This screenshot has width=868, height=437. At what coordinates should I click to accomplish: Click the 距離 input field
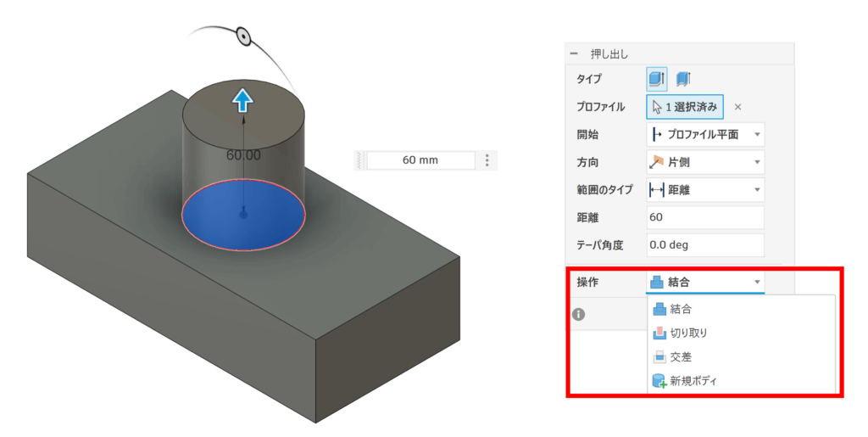click(705, 217)
